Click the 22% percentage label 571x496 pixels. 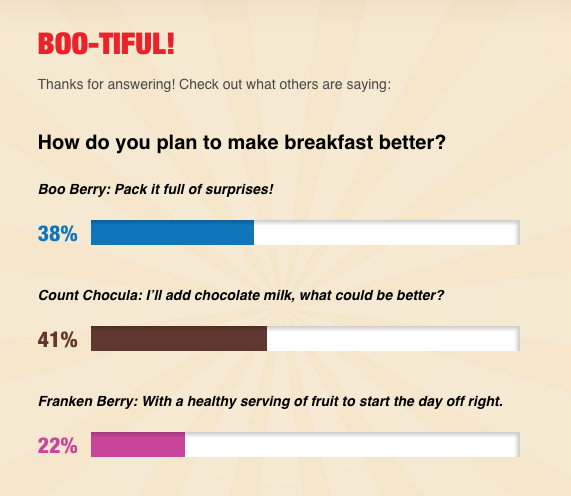click(x=58, y=445)
